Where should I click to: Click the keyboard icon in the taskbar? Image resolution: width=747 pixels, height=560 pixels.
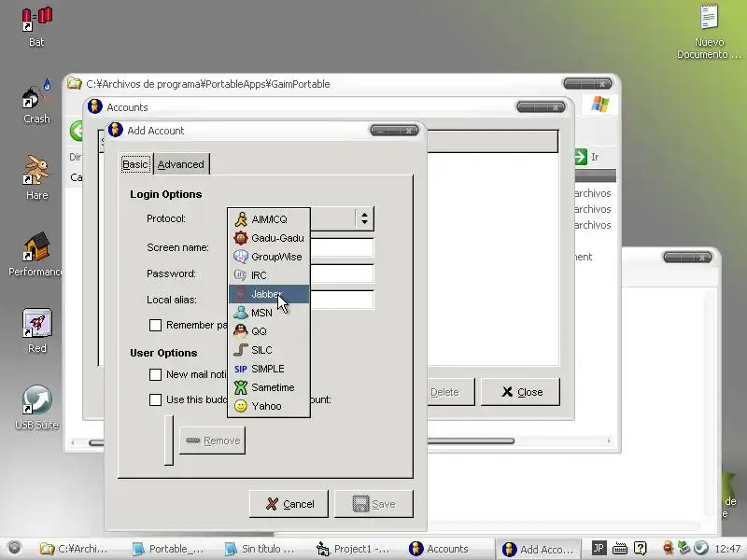point(619,548)
